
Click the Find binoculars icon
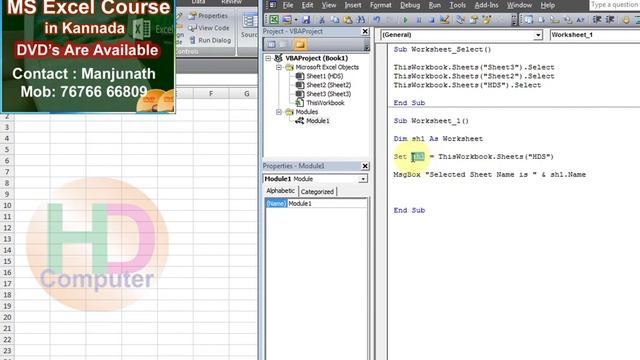(361, 20)
